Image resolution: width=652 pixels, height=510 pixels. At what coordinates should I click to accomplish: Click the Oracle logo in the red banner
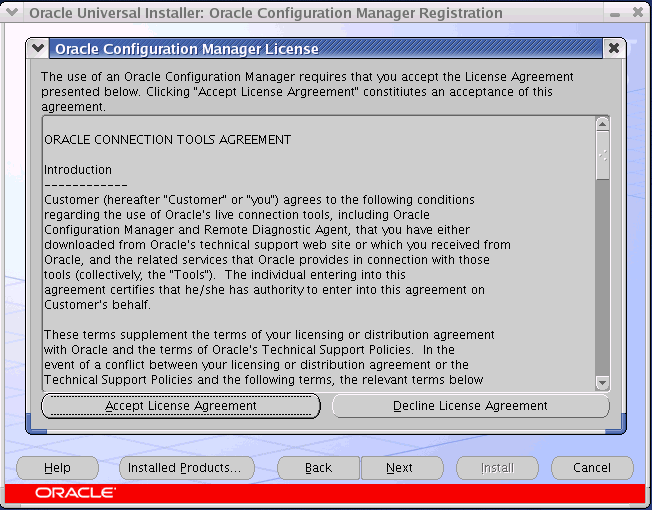coord(75,493)
